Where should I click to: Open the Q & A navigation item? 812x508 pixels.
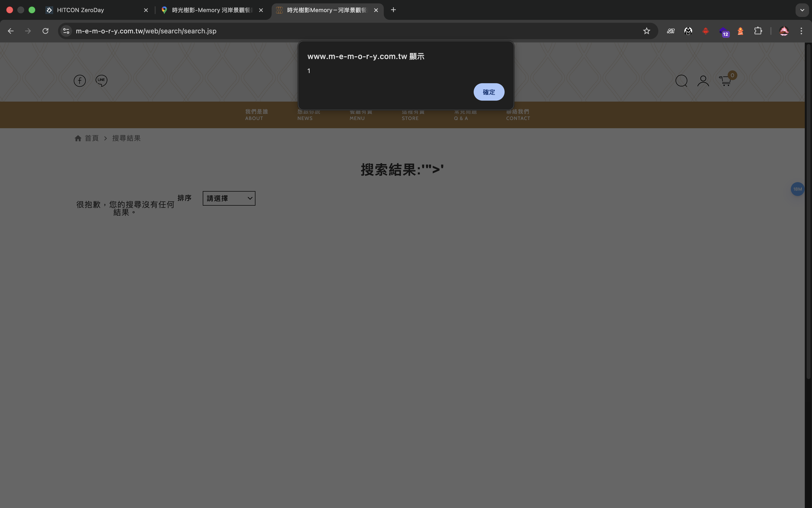pyautogui.click(x=465, y=115)
